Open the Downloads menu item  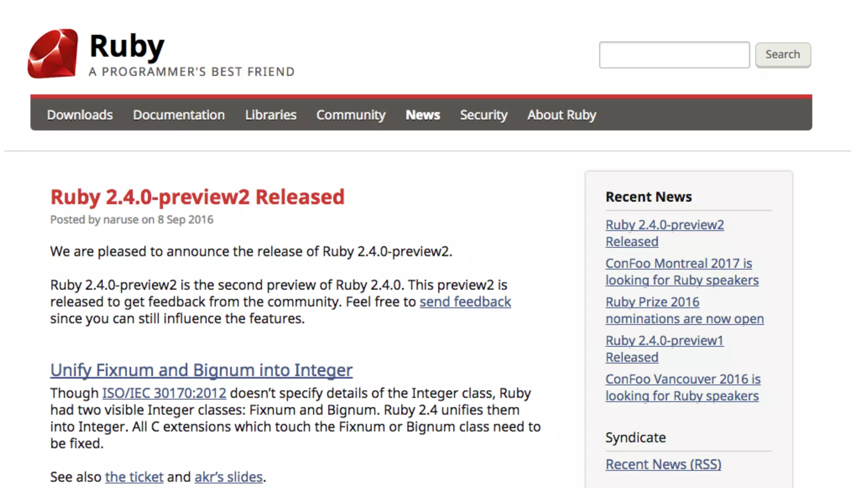pyautogui.click(x=80, y=115)
